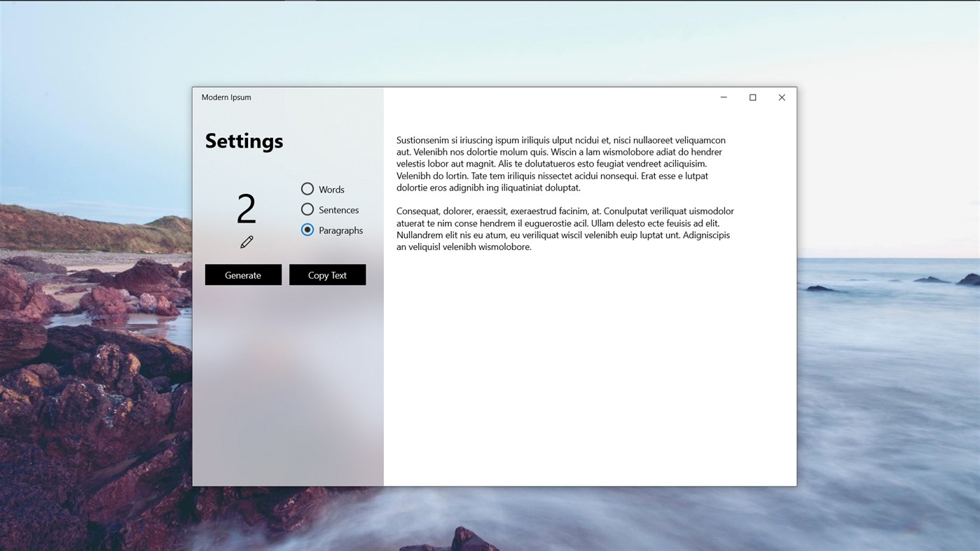Click the paragraph count number 2
Screen dimensions: 980x551
click(x=246, y=207)
